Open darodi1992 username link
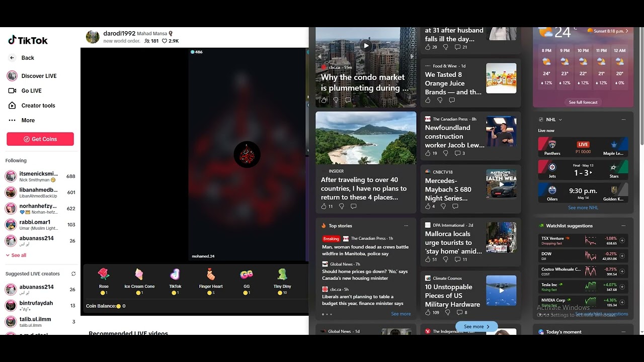Screen dimensions: 644x362 [119, 33]
